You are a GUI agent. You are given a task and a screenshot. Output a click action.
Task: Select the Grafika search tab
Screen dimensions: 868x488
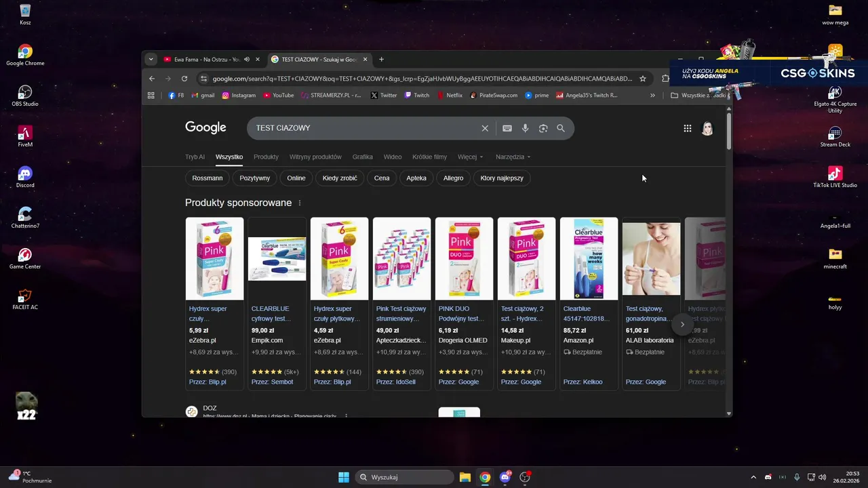363,157
